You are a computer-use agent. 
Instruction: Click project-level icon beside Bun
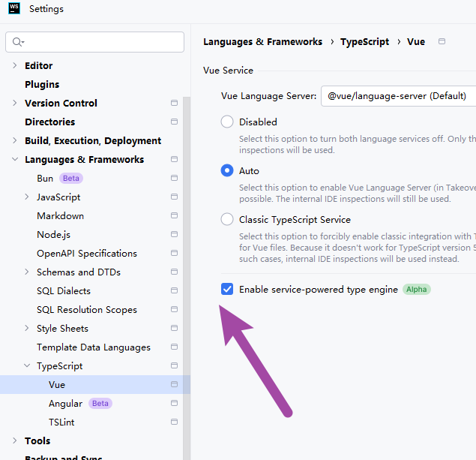[174, 178]
